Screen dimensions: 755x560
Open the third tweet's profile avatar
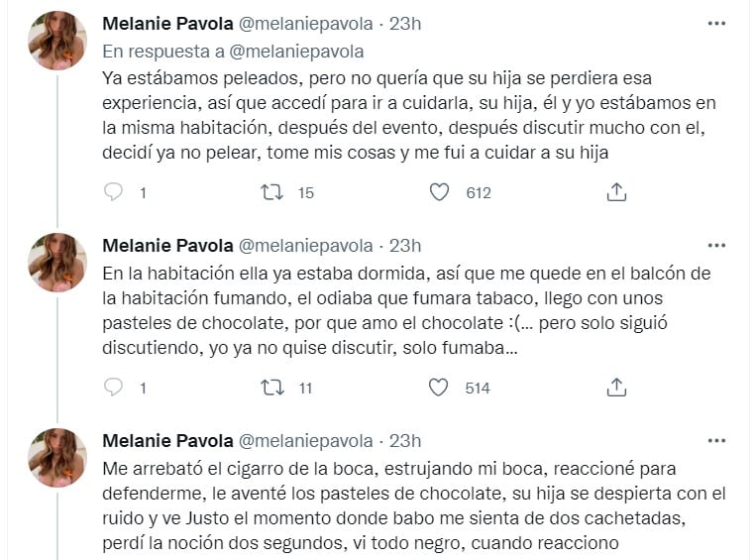[57, 458]
